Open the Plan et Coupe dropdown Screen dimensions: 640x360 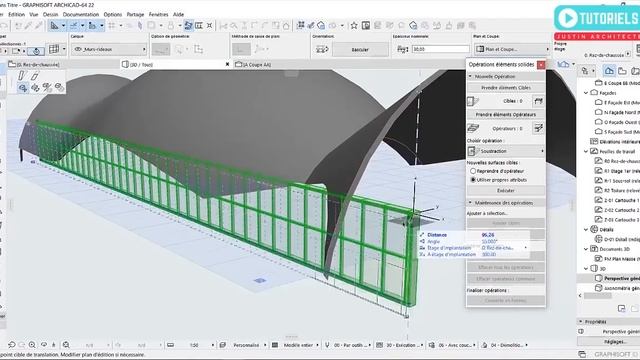click(x=512, y=49)
